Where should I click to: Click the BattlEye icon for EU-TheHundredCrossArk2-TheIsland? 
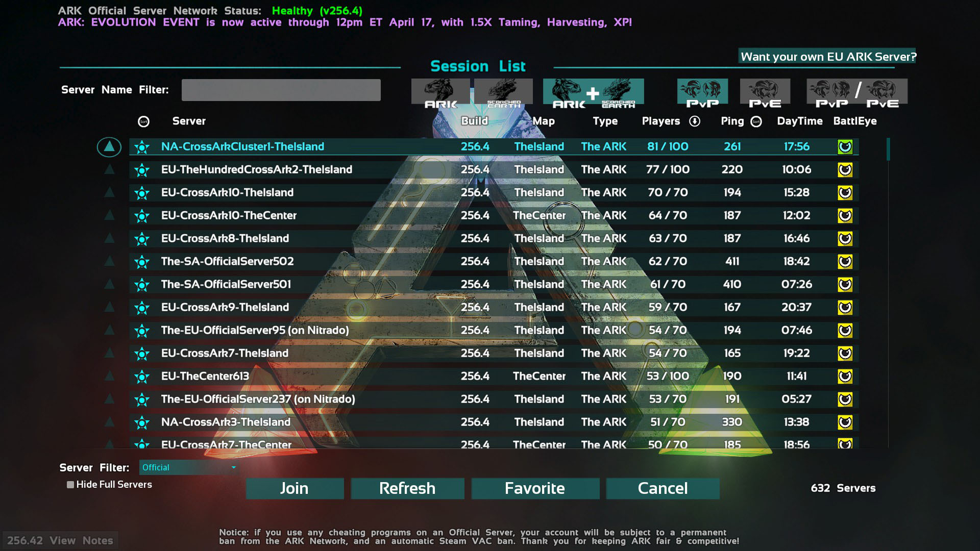pos(845,170)
